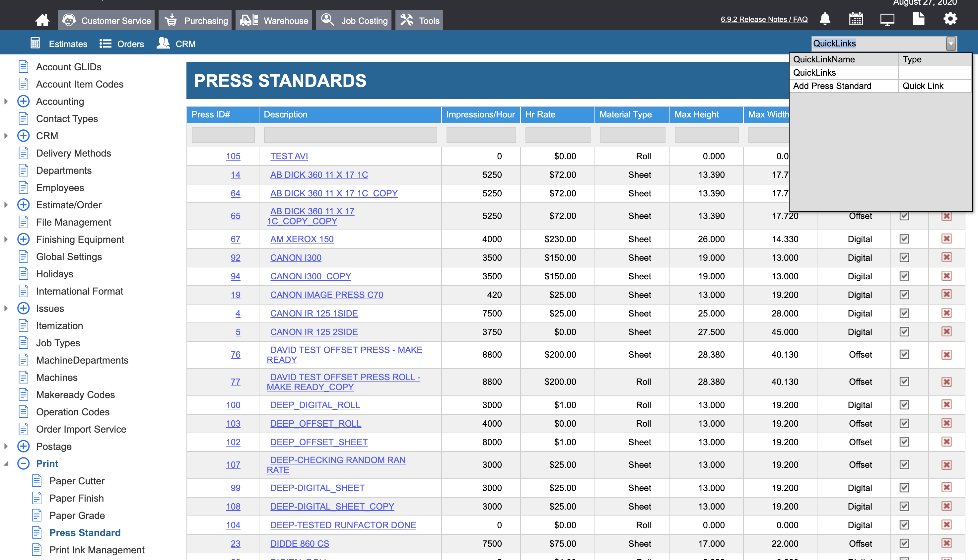The height and width of the screenshot is (560, 978).
Task: Open the document page icon in header
Action: 918,19
